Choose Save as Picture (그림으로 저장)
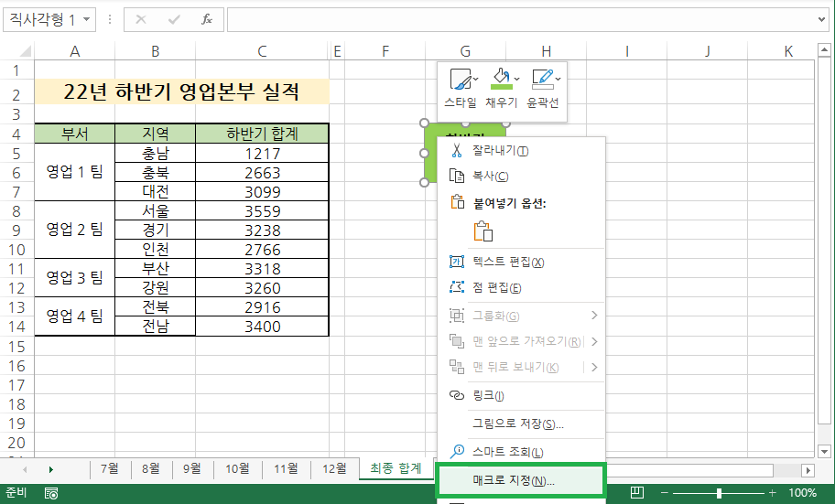The height and width of the screenshot is (504, 835). coord(521,424)
